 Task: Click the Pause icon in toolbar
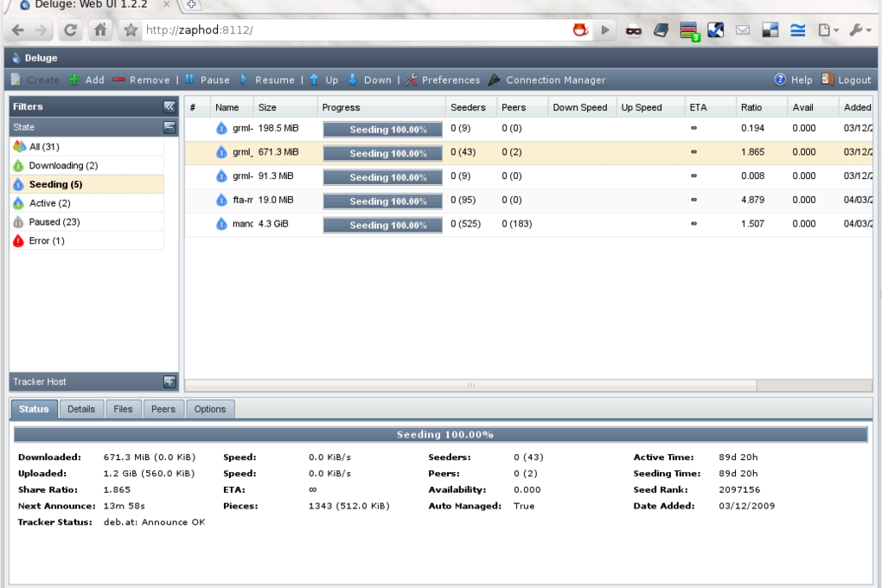click(189, 80)
